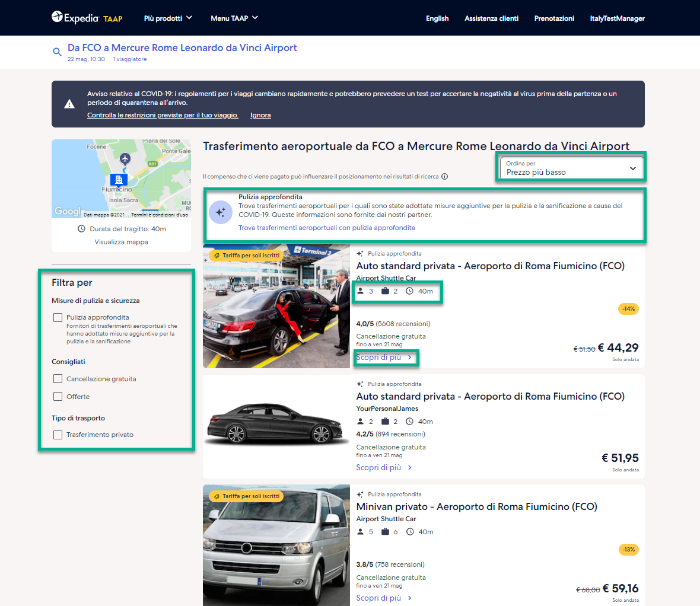Click the COVID warning triangle icon
700x606 pixels.
pyautogui.click(x=69, y=104)
